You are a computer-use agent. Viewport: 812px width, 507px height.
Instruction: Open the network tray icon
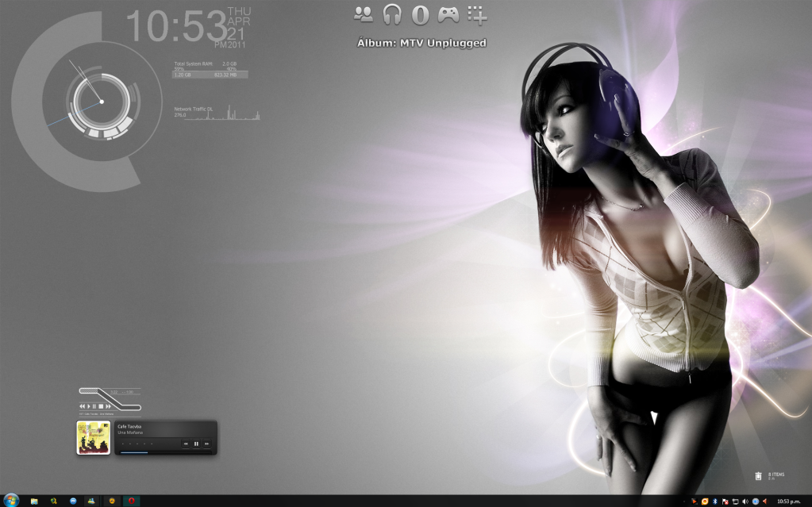735,501
